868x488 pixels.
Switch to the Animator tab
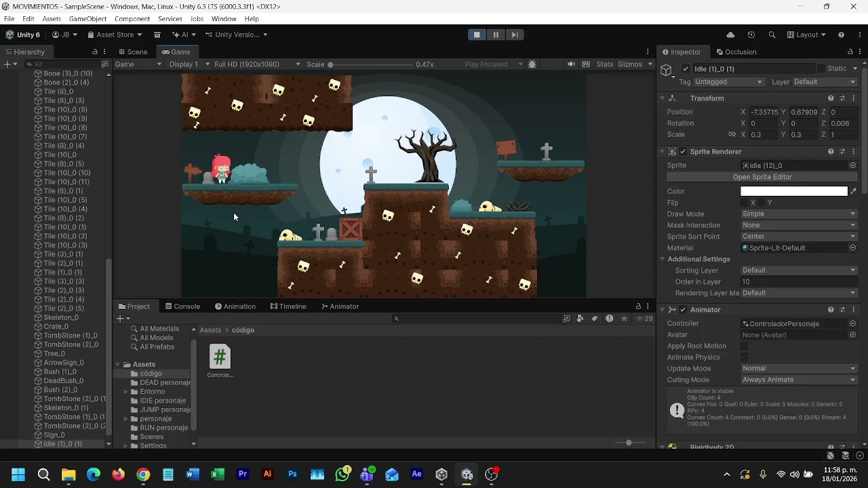coord(340,306)
